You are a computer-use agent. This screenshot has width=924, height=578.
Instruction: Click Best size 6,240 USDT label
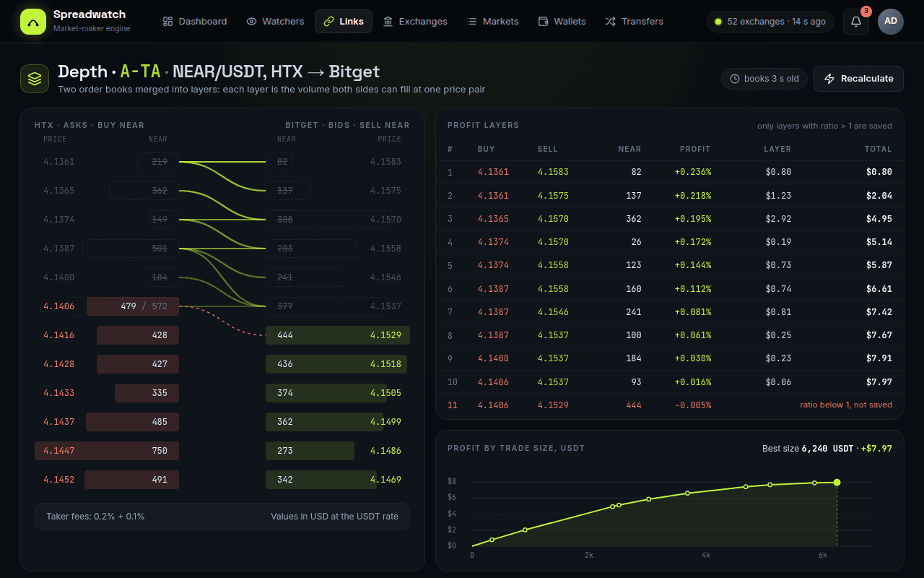(x=808, y=449)
